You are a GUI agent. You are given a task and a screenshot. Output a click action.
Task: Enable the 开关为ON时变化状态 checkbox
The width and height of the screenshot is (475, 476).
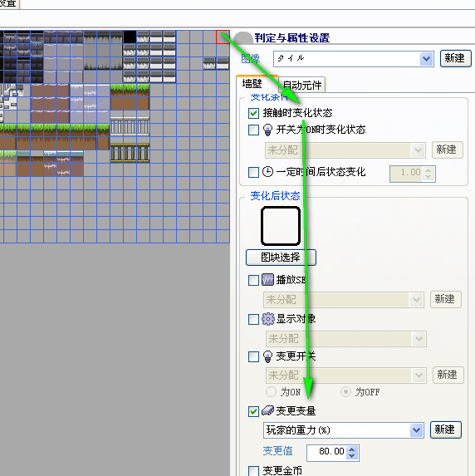(x=254, y=130)
